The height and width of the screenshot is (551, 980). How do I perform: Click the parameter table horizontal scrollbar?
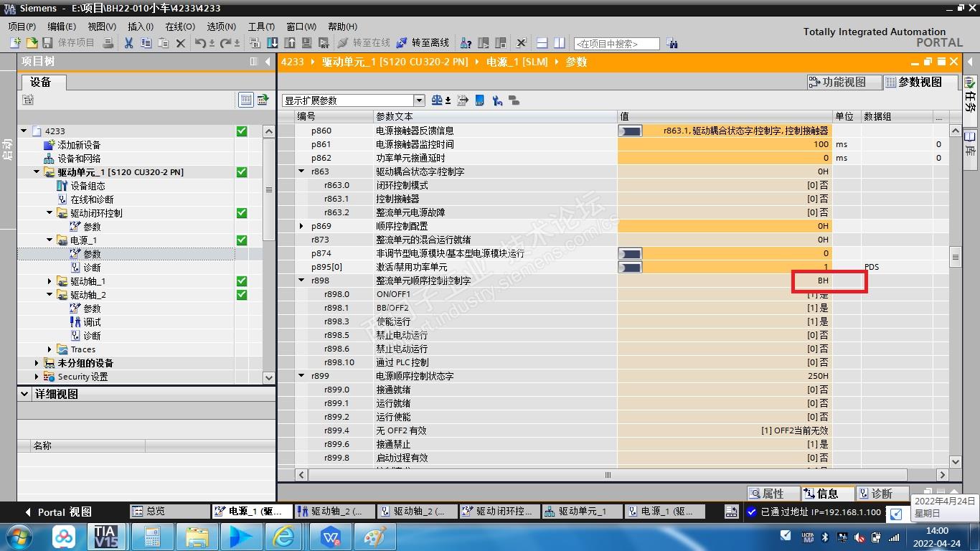(x=608, y=475)
